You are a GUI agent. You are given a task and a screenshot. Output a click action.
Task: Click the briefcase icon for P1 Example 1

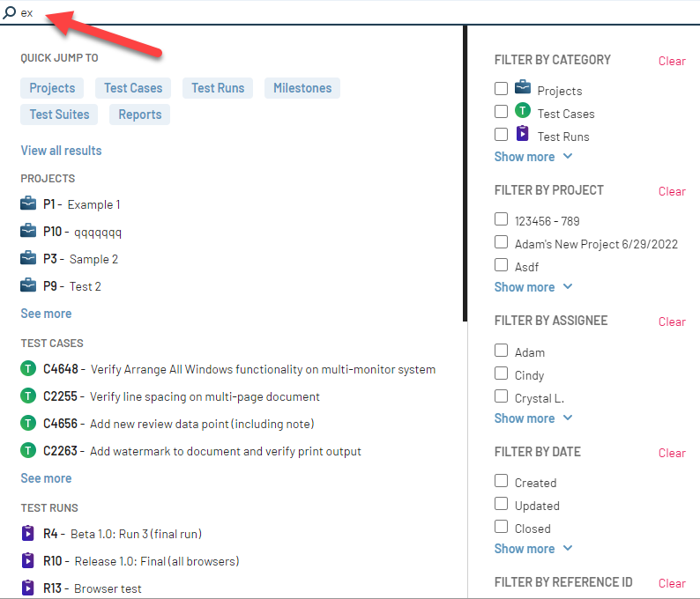click(x=28, y=203)
